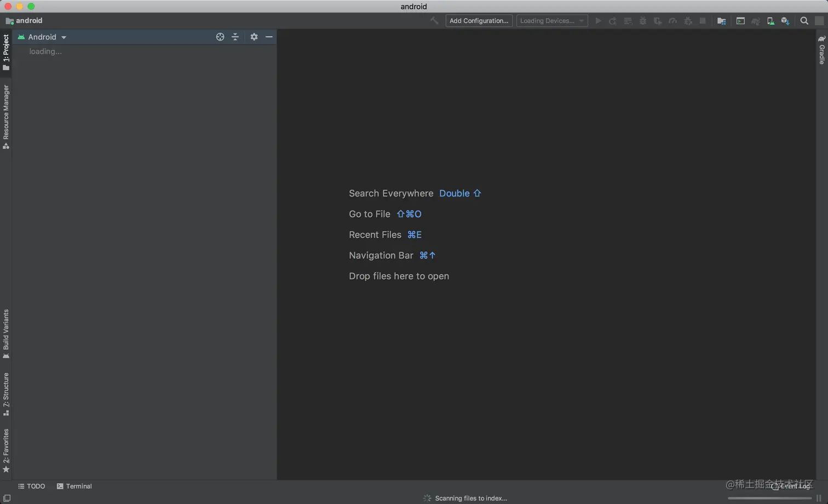Open the 1: Project tool window tab
828x504 pixels.
(6, 53)
